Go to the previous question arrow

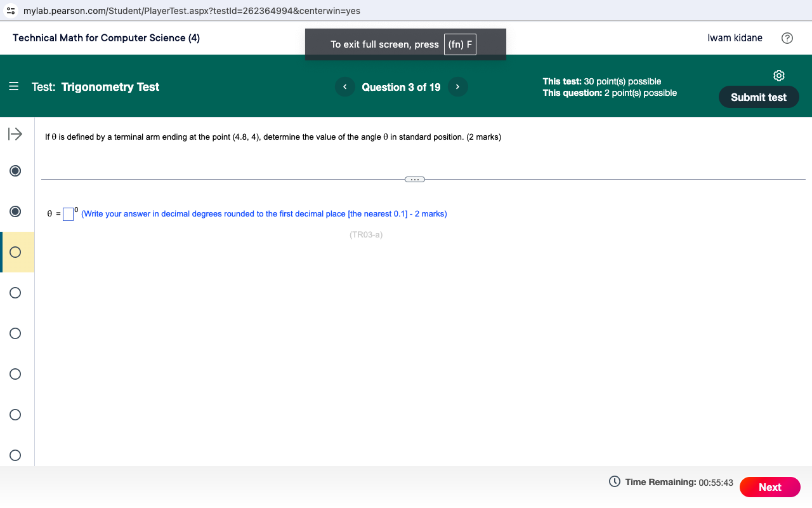point(344,87)
